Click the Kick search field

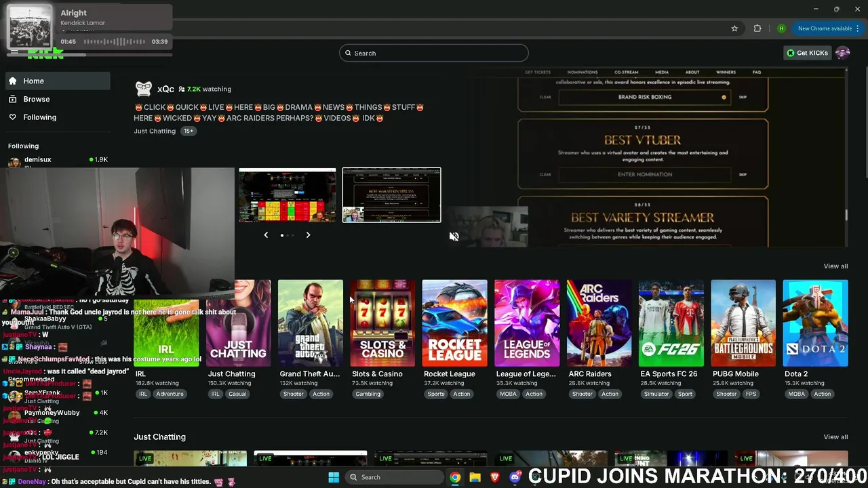tap(434, 53)
